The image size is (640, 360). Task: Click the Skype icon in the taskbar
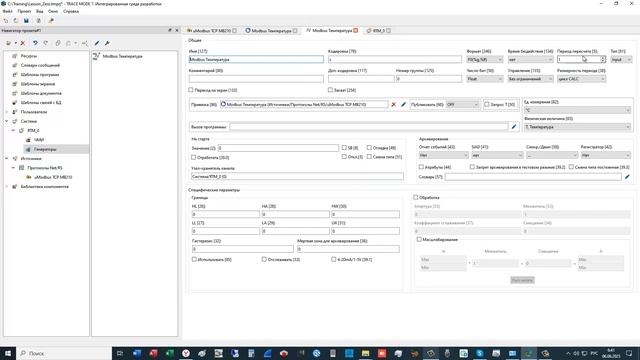pyautogui.click(x=480, y=353)
